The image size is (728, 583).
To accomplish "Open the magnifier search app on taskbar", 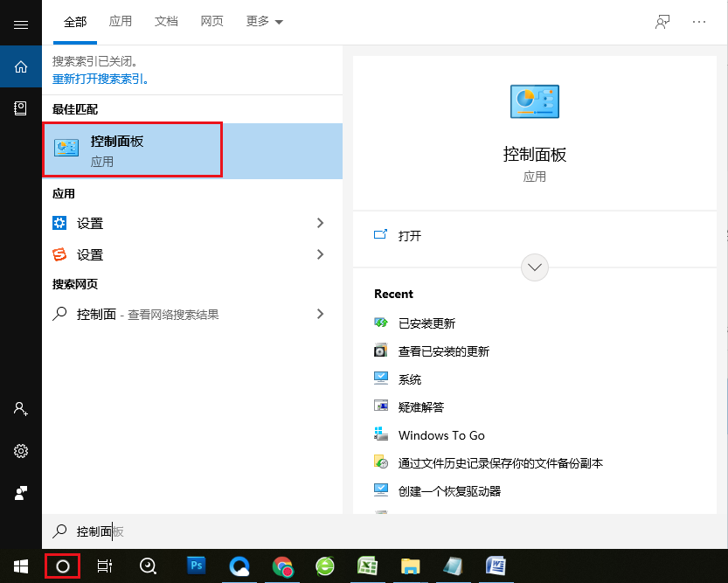I will pyautogui.click(x=148, y=566).
